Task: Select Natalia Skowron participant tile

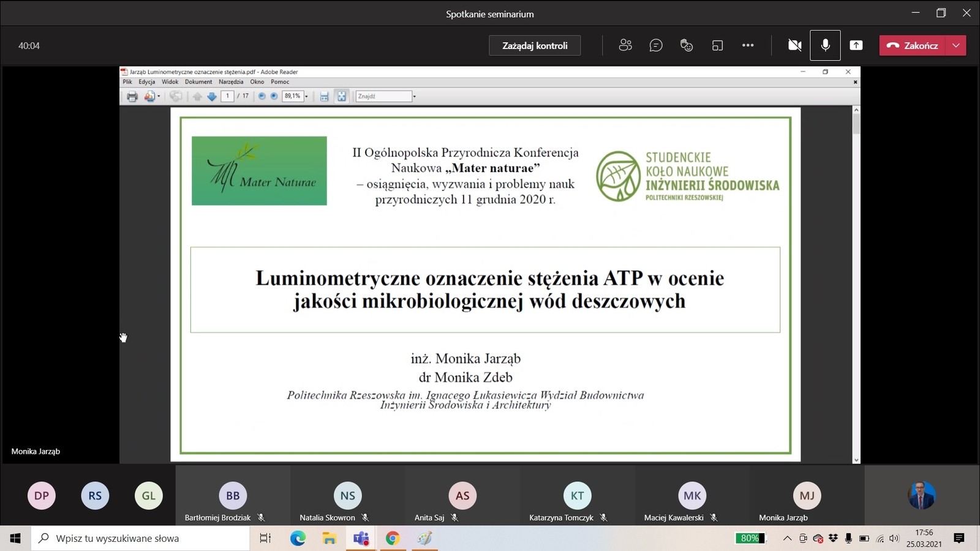Action: click(347, 496)
